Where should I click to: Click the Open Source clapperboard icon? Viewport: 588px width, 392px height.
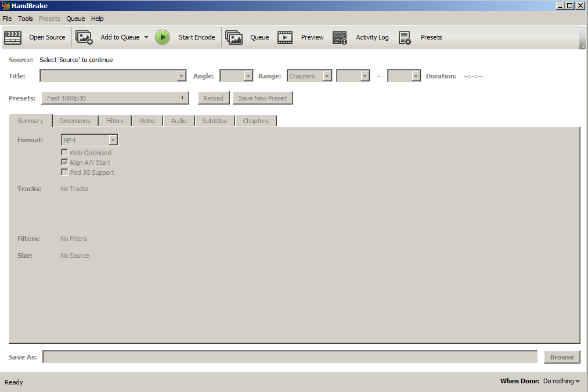(13, 38)
